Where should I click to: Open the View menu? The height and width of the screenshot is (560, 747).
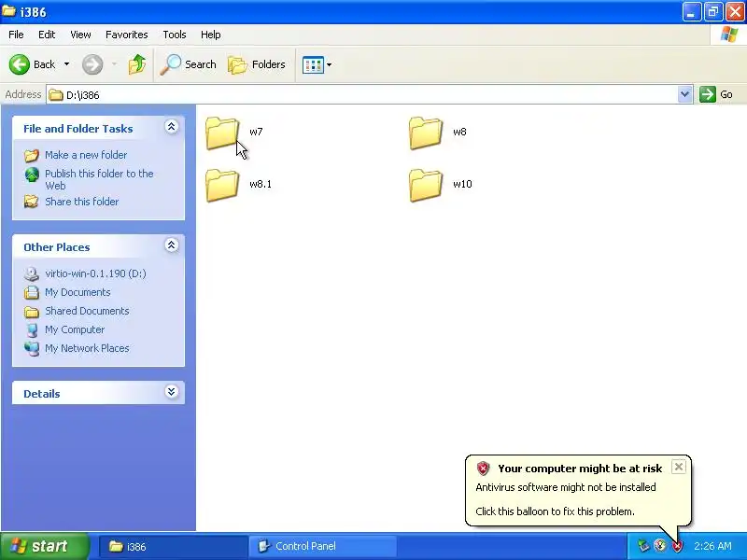[80, 35]
